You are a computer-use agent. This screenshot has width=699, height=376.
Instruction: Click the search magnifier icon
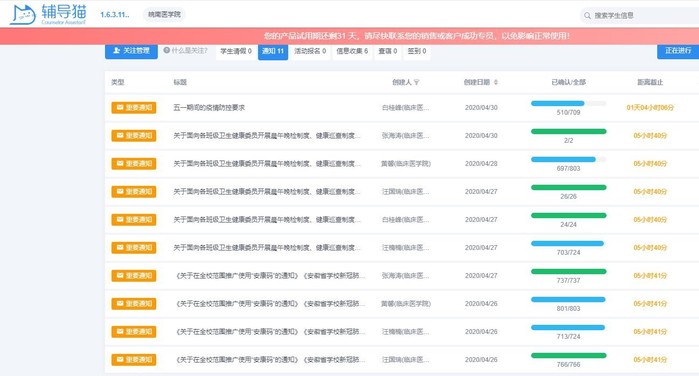coord(588,16)
